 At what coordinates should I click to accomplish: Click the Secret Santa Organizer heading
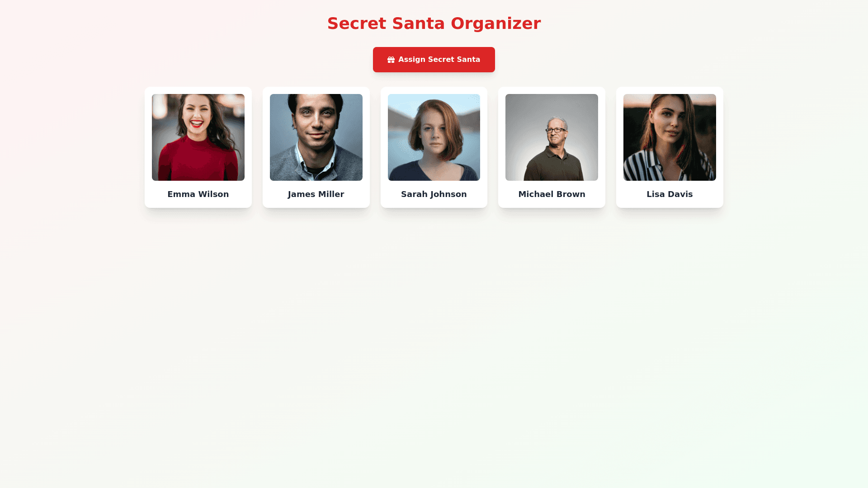pos(434,23)
